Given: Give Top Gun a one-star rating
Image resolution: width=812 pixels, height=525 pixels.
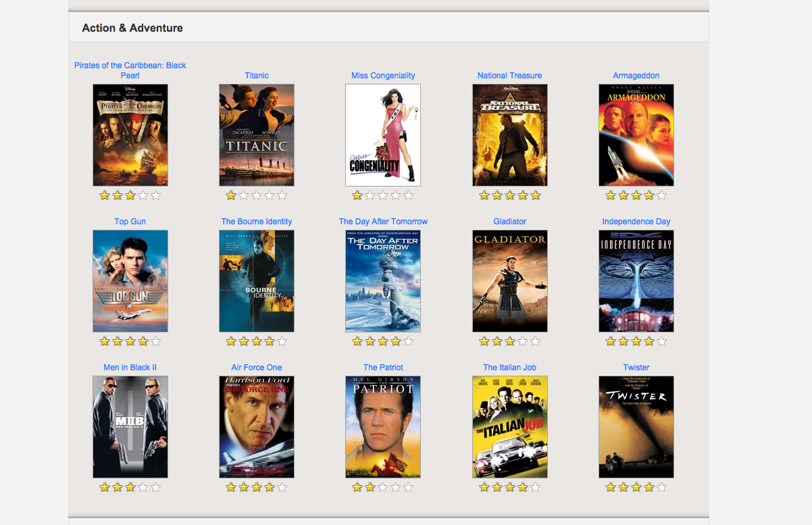Looking at the screenshot, I should (x=105, y=341).
